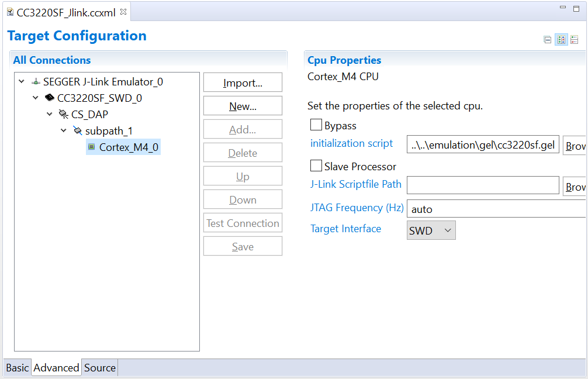Viewport: 588px width, 379px height.
Task: Click the Up button
Action: tap(243, 176)
